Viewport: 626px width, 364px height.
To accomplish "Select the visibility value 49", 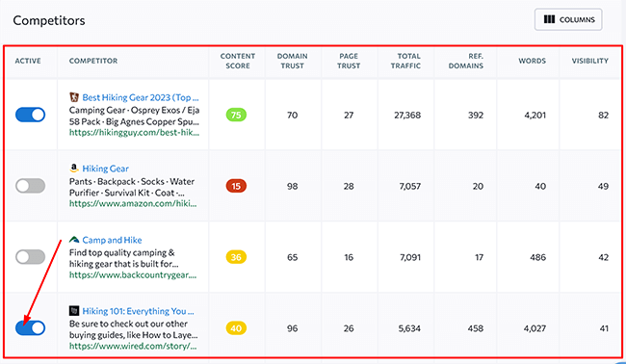I will [x=603, y=186].
